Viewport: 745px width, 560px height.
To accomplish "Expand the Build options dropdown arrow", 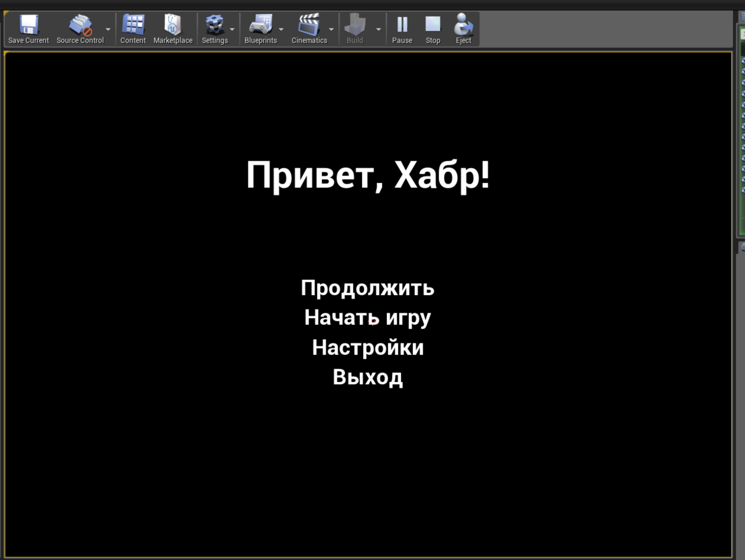I will (x=378, y=29).
